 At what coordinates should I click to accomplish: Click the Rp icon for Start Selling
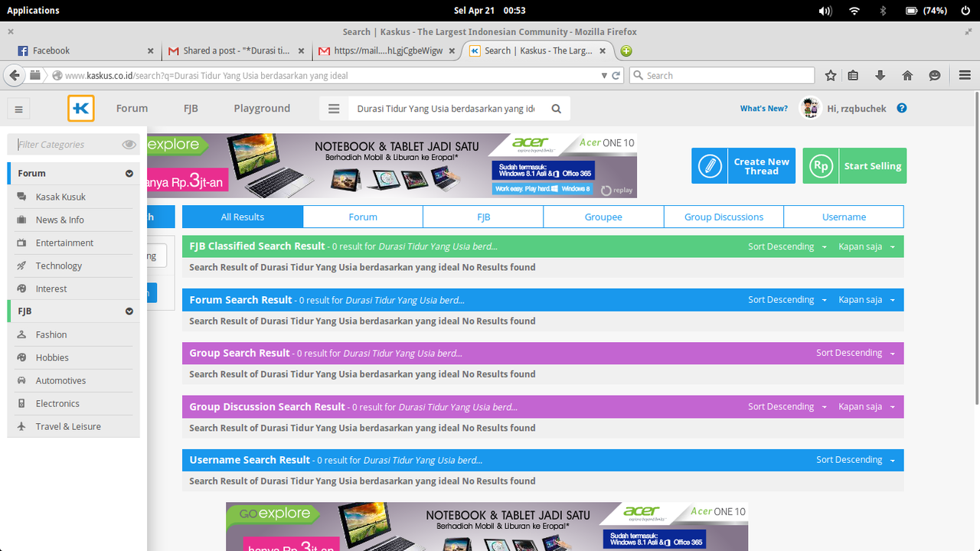[x=821, y=166]
